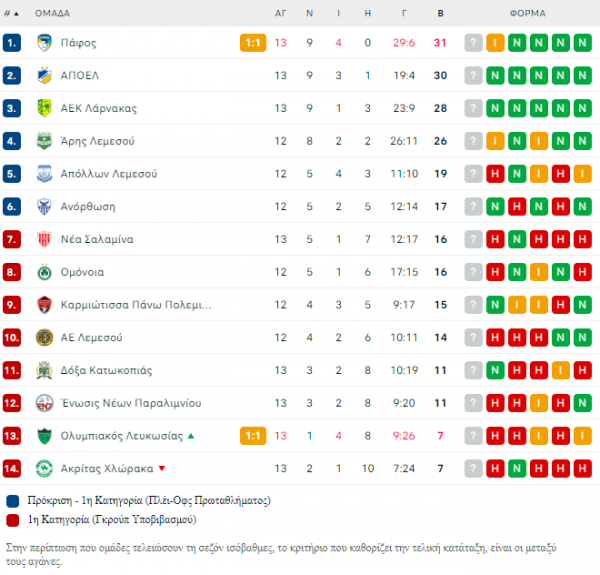Viewport: 600px width, 575px height.
Task: Click the gray ? form box for ΑΠΟΕΛ
Action: [x=473, y=75]
